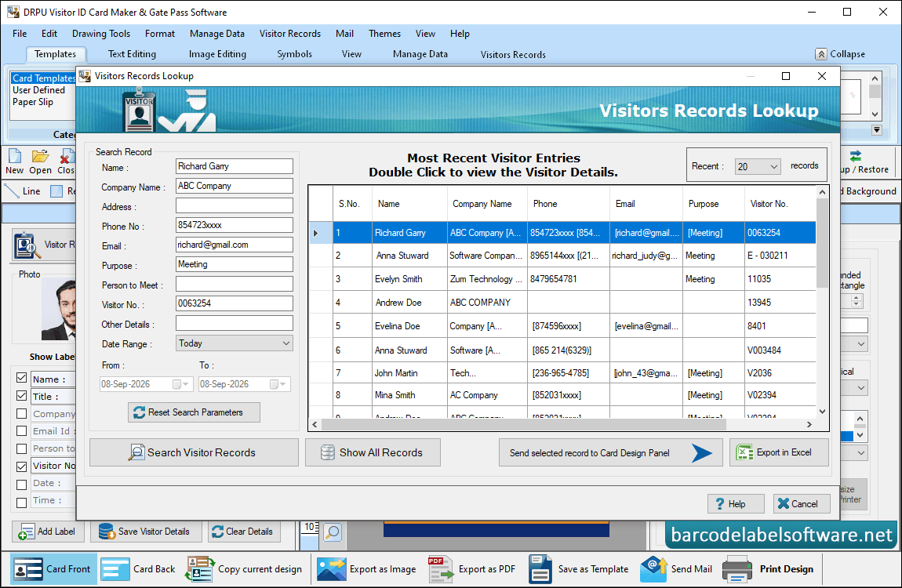Image resolution: width=902 pixels, height=588 pixels.
Task: Uncheck the Visitor No show-label checkbox
Action: 22,466
